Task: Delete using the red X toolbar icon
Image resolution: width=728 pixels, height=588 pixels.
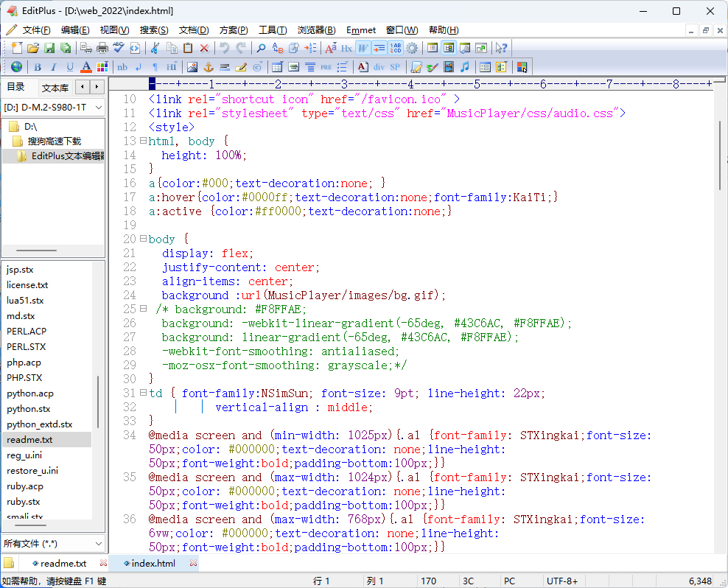Action: tap(204, 48)
